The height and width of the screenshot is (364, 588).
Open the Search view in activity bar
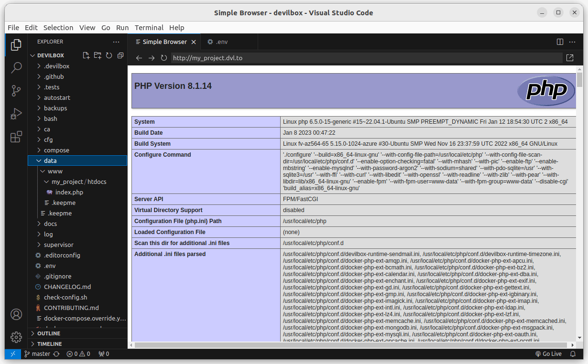[16, 67]
